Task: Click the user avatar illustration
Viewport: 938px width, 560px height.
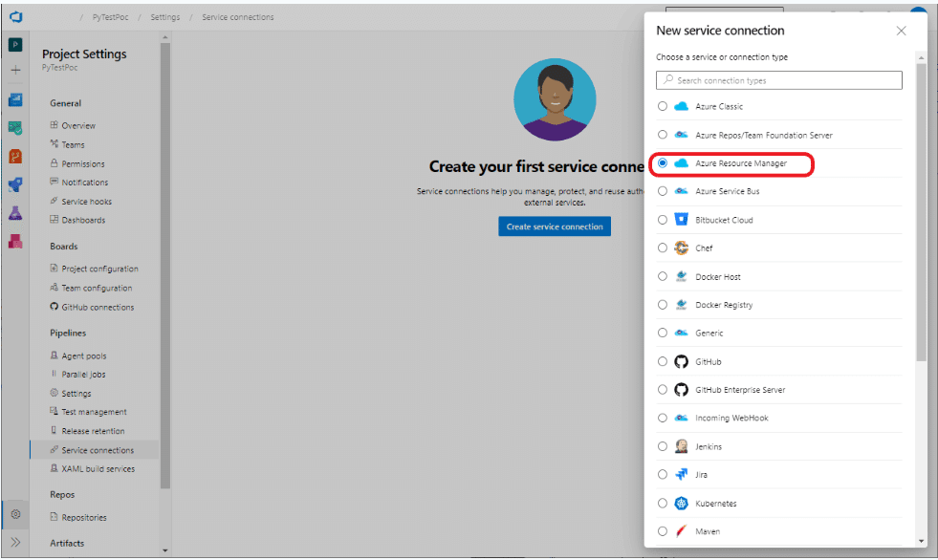Action: pos(555,99)
